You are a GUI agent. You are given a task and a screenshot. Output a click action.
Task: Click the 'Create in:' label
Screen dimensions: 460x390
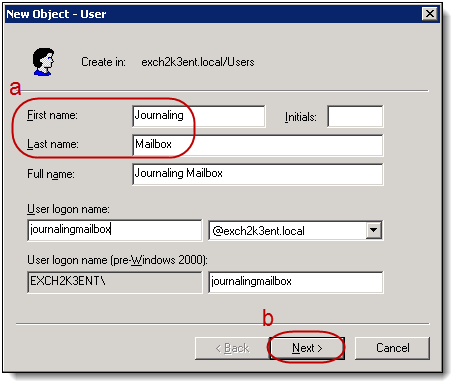[x=103, y=62]
